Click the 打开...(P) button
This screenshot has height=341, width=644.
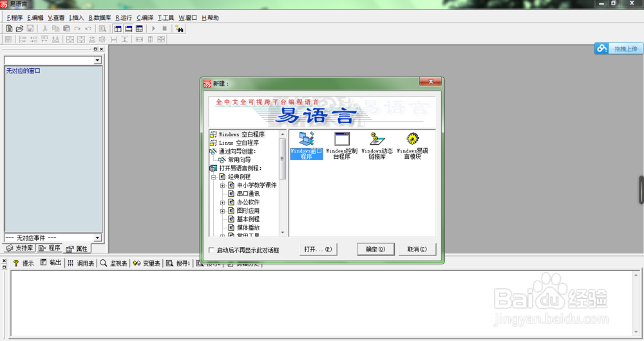(318, 249)
